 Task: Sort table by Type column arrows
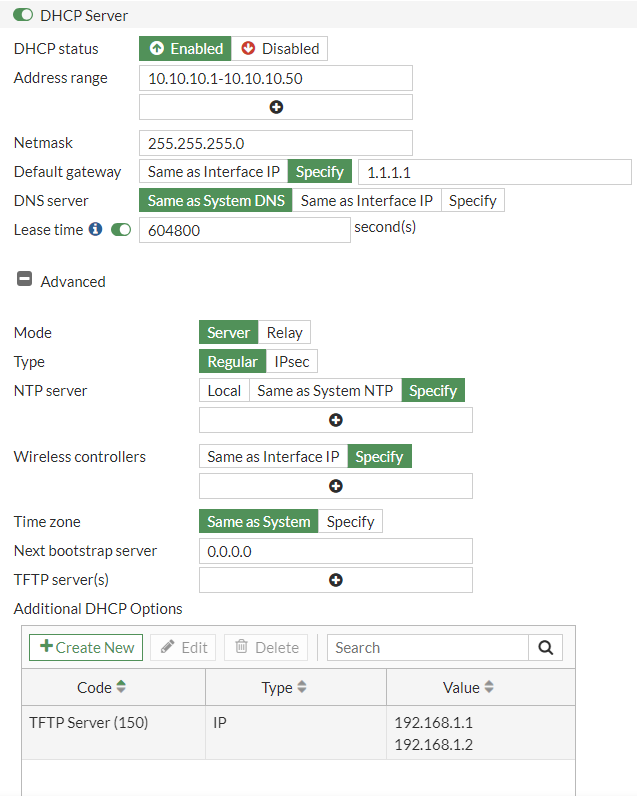pyautogui.click(x=302, y=688)
